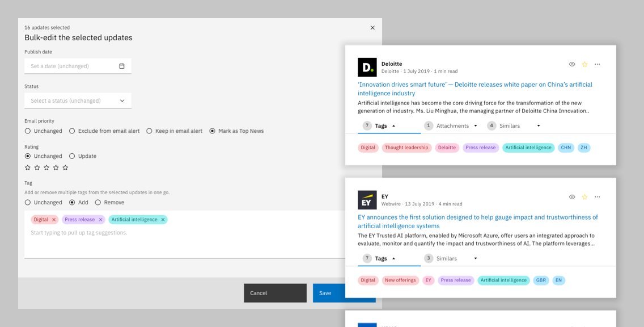Click the Press release tag on Deloitte card
The width and height of the screenshot is (644, 327).
(x=481, y=148)
